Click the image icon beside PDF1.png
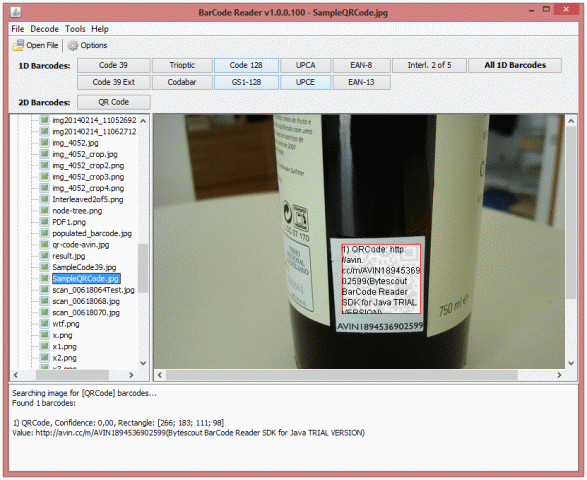This screenshot has height=480, width=587. point(45,222)
